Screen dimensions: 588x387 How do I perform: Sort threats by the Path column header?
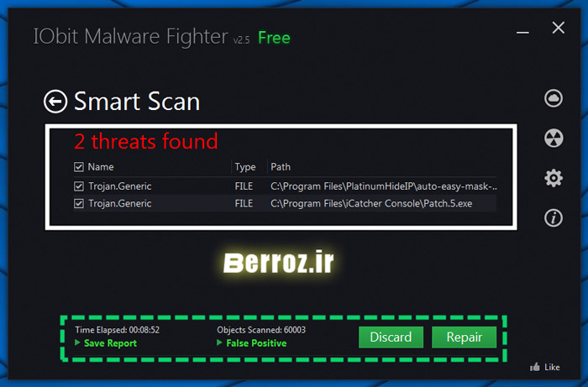coord(281,167)
